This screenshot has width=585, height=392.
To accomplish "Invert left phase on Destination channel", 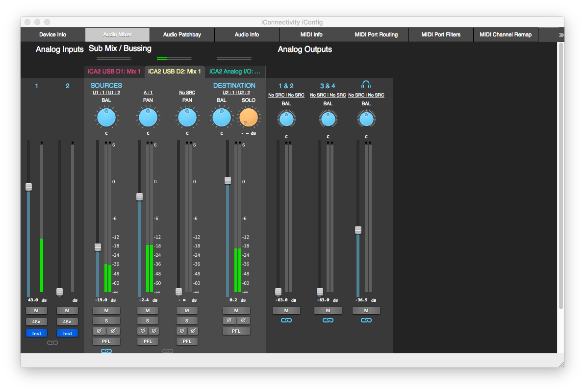I will tap(229, 320).
